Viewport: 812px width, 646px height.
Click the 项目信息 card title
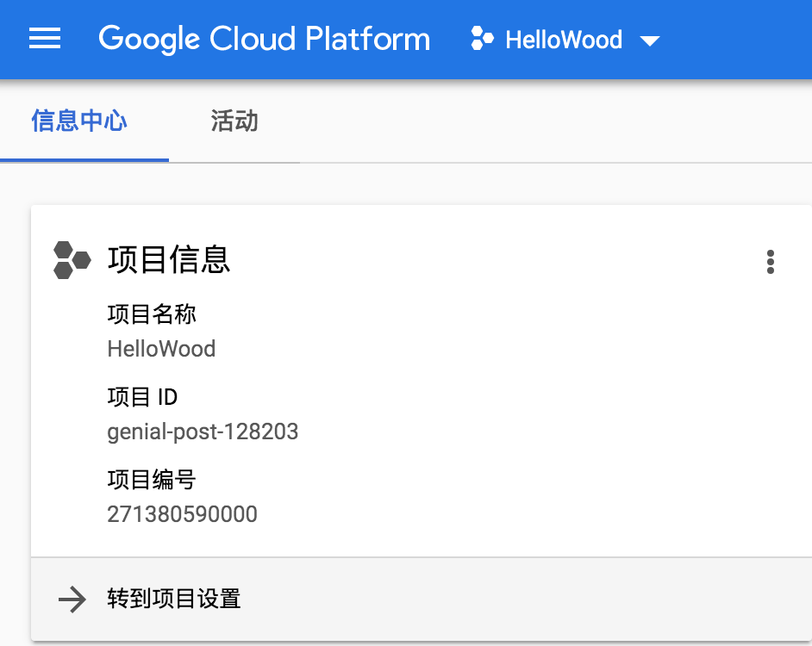pyautogui.click(x=169, y=259)
